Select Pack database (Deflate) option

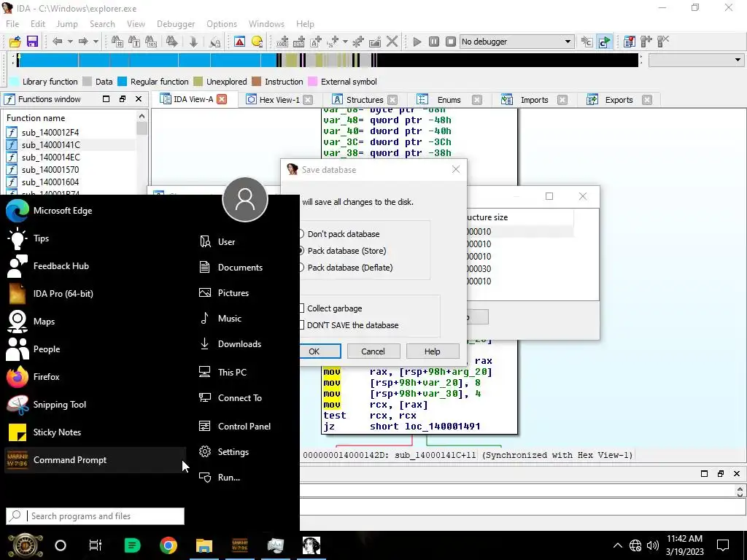pyautogui.click(x=347, y=268)
